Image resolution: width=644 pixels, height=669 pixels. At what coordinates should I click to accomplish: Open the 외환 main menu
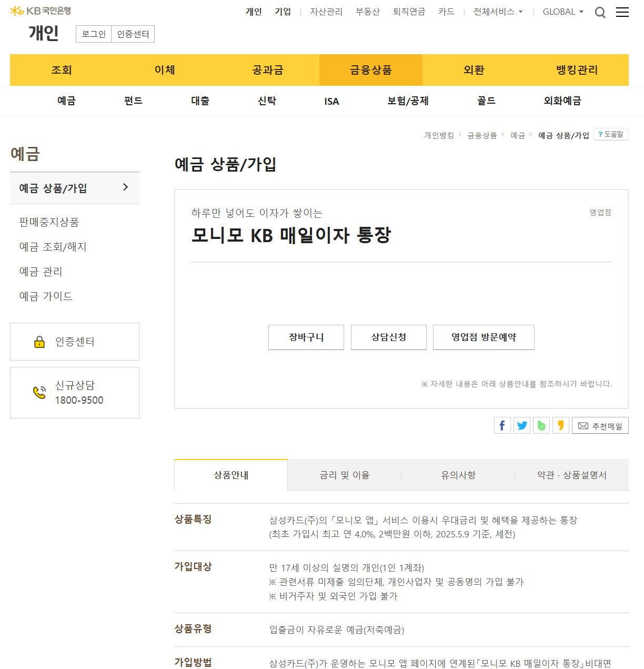pos(474,70)
